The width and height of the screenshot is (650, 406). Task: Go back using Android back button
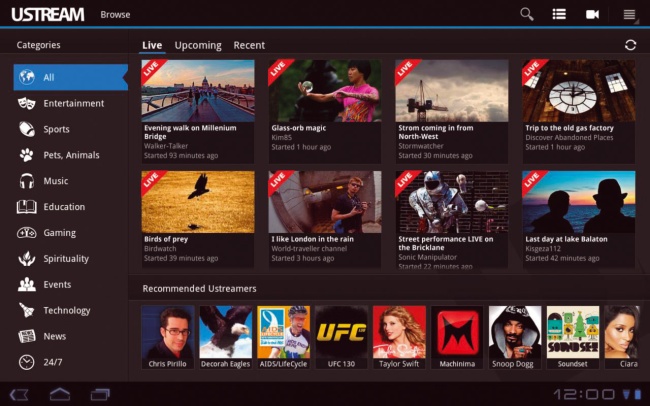[x=19, y=393]
